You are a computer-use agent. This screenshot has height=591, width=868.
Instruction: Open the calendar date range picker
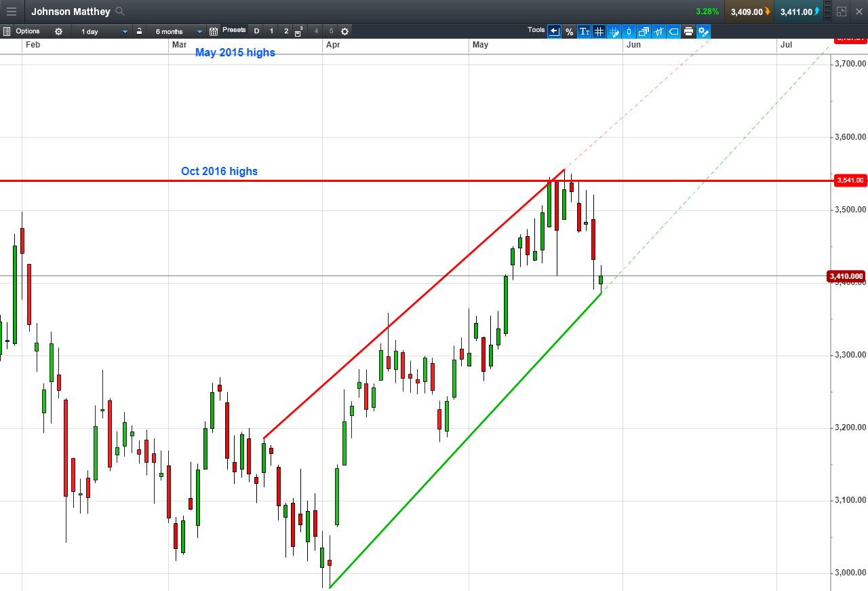tap(214, 31)
